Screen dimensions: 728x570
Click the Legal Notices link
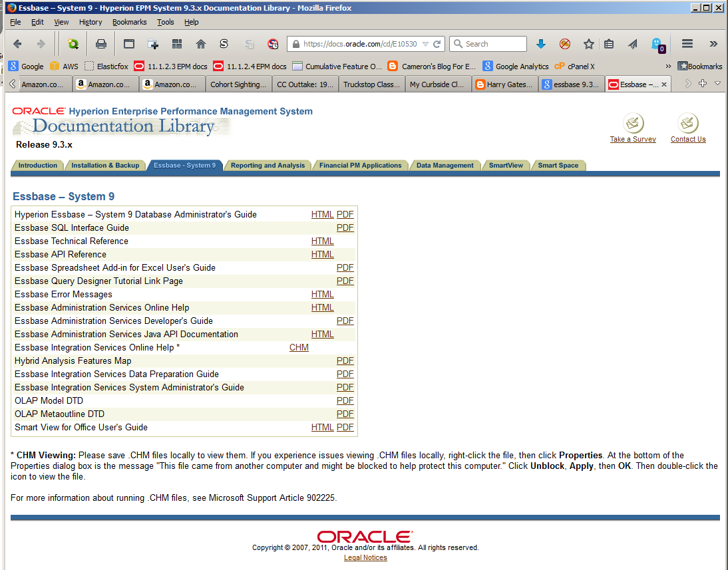point(365,557)
